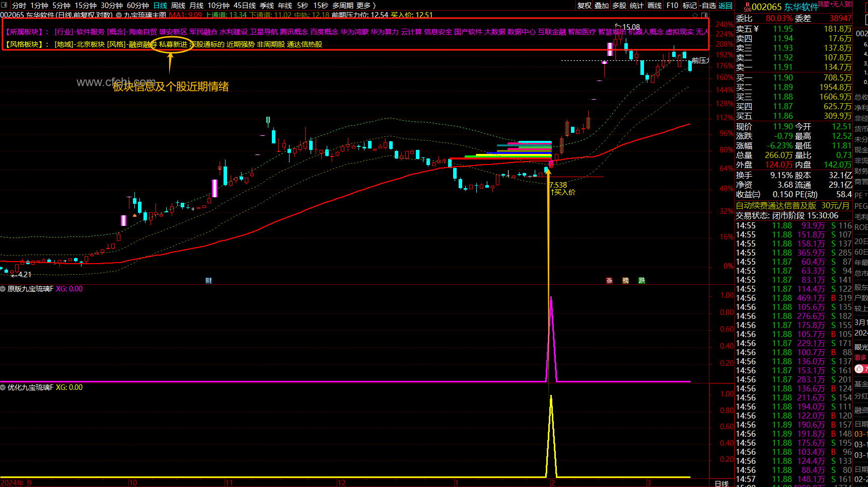The image size is (868, 487).
Task: Select the 60分钟 period
Action: coord(138,5)
